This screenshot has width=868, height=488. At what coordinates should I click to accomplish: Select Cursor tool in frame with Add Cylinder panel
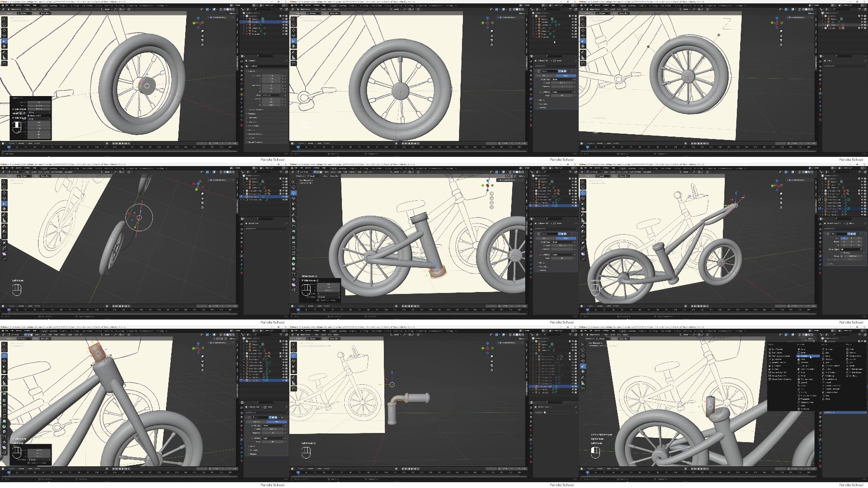(4, 24)
